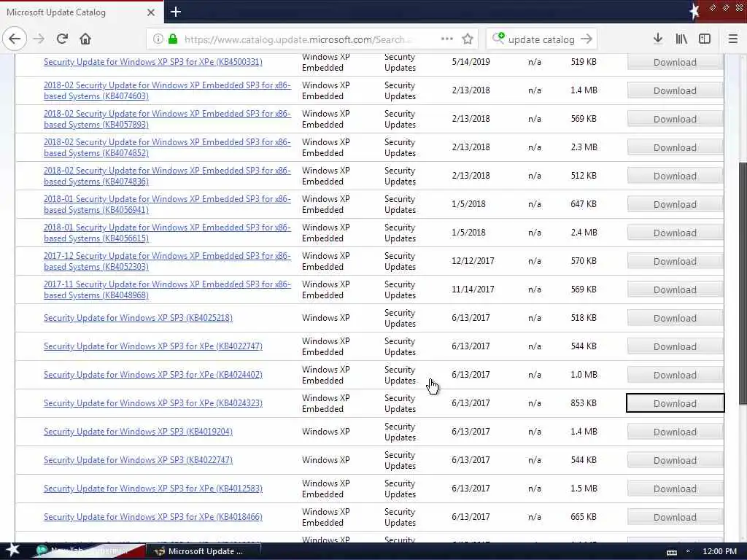Open the KB4024402 update link
747x560 pixels.
[x=153, y=375]
